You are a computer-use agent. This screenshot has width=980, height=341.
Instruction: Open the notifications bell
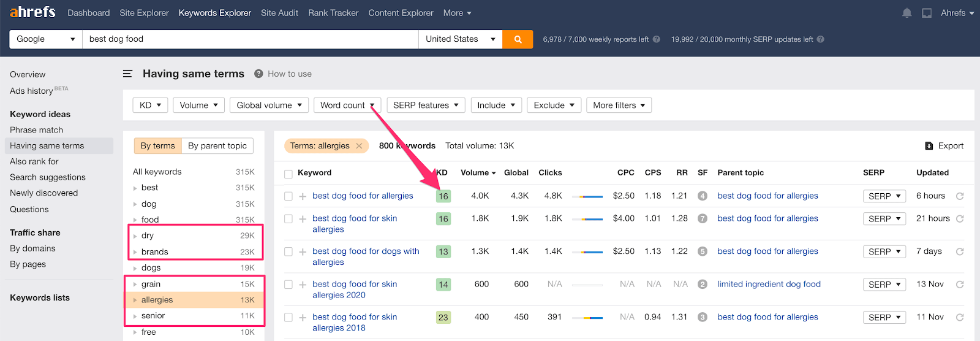(907, 13)
